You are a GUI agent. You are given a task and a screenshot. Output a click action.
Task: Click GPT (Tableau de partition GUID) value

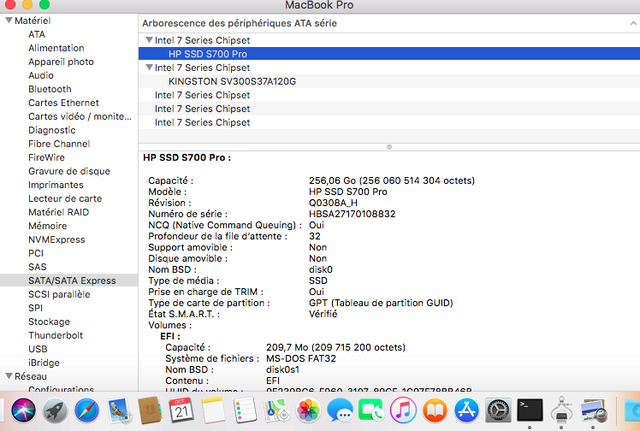(381, 303)
